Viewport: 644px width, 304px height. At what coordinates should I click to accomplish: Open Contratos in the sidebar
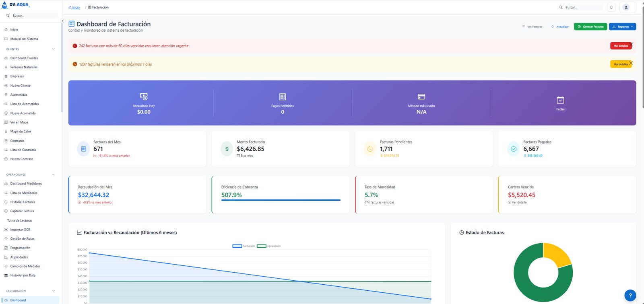click(x=30, y=141)
